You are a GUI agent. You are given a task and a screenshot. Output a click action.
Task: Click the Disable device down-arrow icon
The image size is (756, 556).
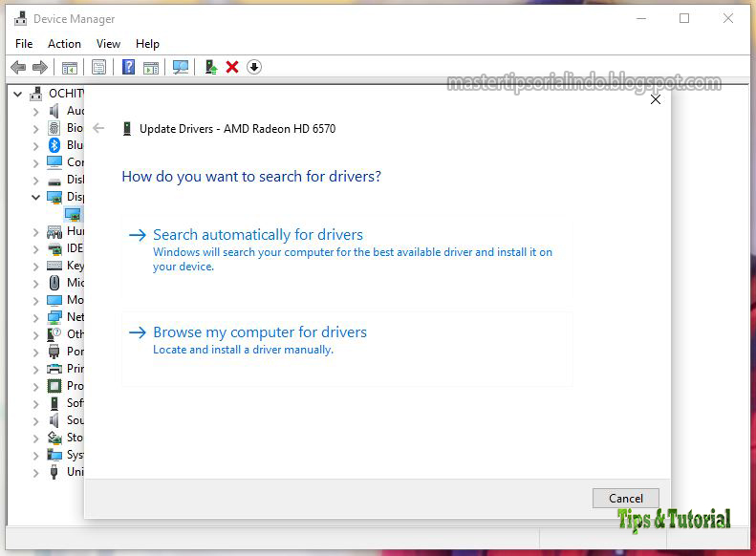pos(254,67)
